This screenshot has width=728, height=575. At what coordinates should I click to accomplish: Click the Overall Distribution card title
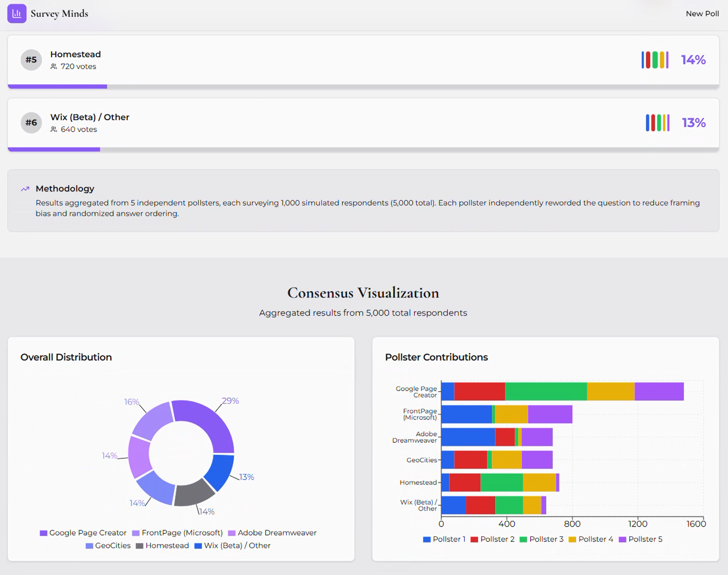(x=66, y=357)
